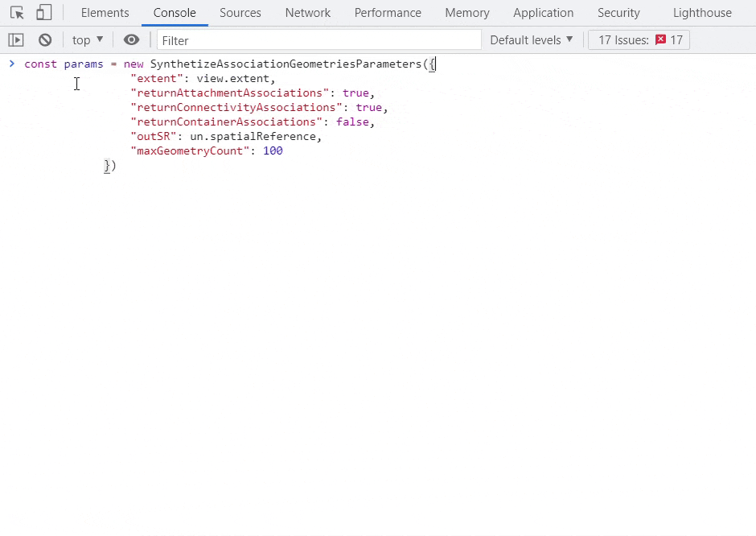Click the const keyword

[40, 64]
